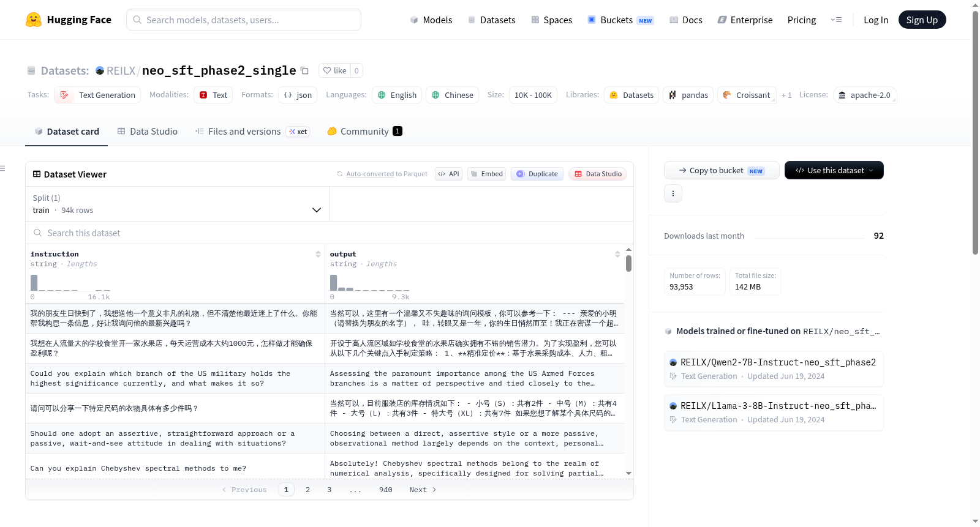Select the json format tag
Screen dimensions: 980x527
[298, 95]
